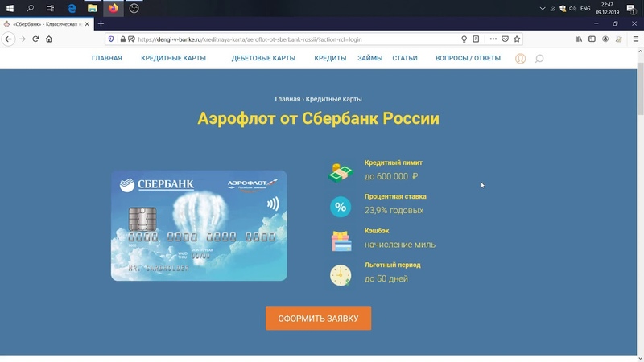
Task: Click the page vertical scrollbar thumb
Action: [x=640, y=88]
